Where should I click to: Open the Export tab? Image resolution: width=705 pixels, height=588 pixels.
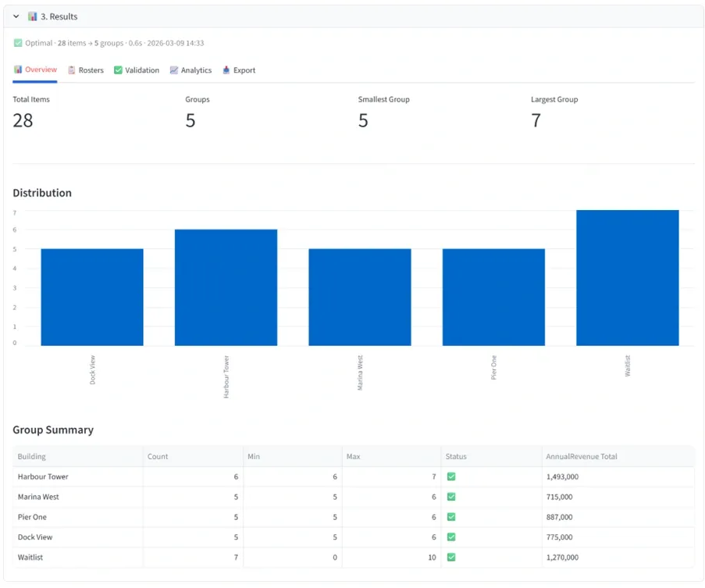pyautogui.click(x=239, y=70)
